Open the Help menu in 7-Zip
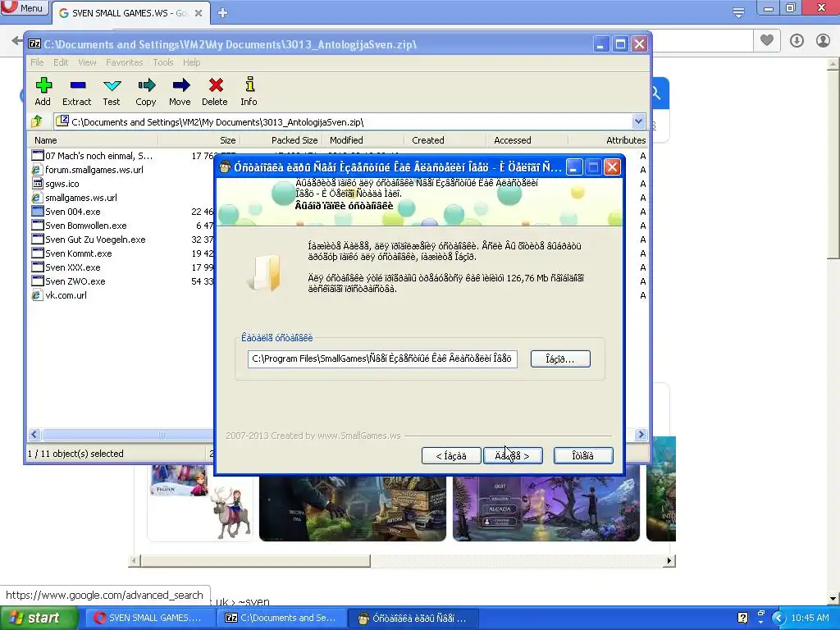 coord(191,62)
